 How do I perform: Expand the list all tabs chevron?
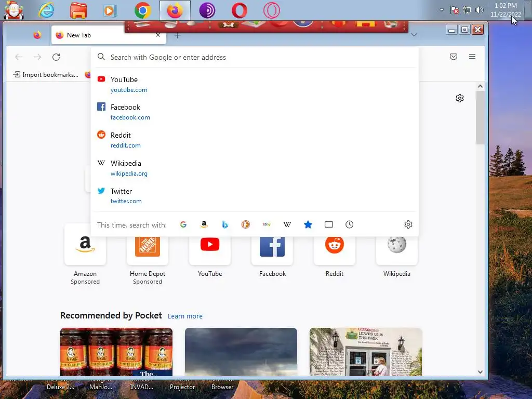(414, 35)
